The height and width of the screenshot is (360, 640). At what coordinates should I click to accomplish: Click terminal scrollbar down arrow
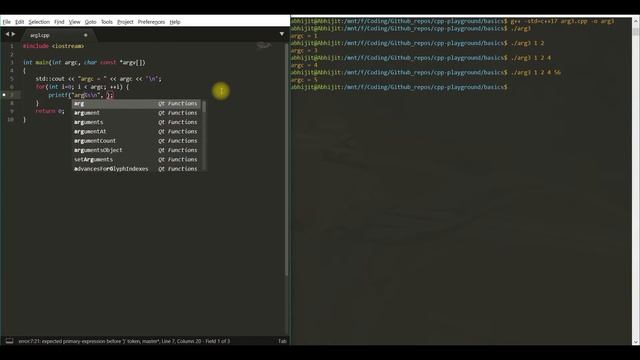[636, 342]
